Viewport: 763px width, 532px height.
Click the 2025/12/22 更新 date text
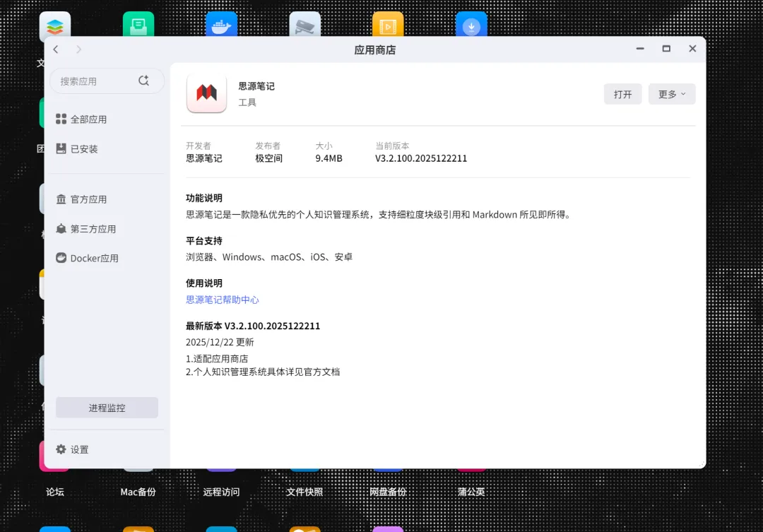[220, 342]
